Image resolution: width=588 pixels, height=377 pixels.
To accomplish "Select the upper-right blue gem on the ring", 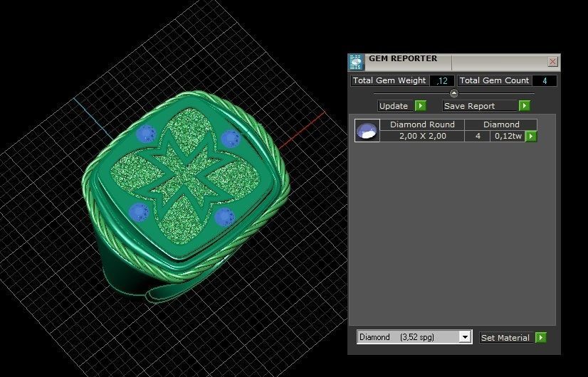I will pos(230,139).
